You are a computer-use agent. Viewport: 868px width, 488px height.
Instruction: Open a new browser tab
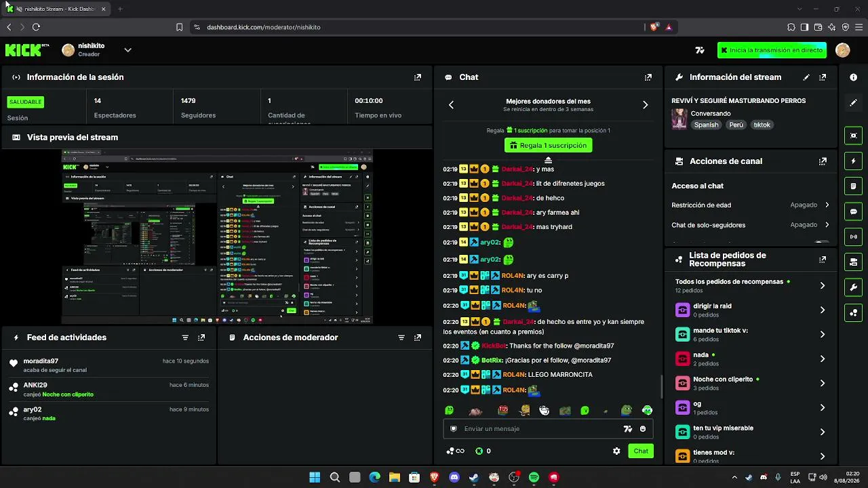click(x=120, y=9)
